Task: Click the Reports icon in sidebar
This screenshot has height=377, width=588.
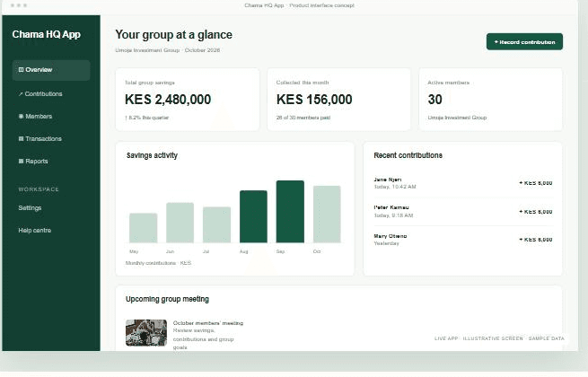Action: 21,162
